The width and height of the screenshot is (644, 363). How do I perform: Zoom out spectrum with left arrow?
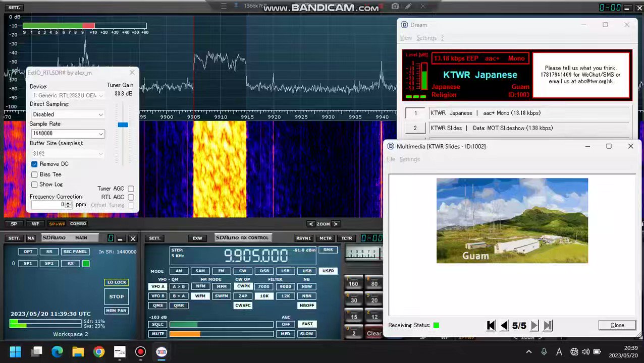tap(311, 224)
